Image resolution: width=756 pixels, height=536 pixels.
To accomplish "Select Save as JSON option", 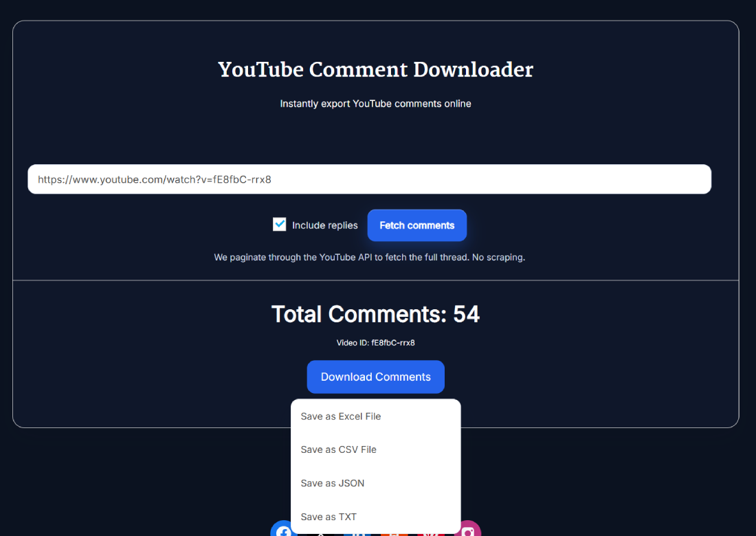I will [x=375, y=483].
